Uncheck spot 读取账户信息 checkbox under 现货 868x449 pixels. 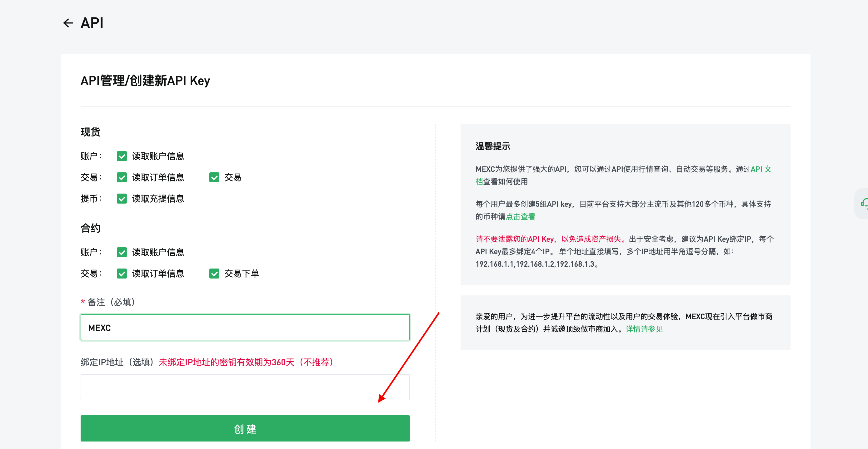click(x=122, y=156)
